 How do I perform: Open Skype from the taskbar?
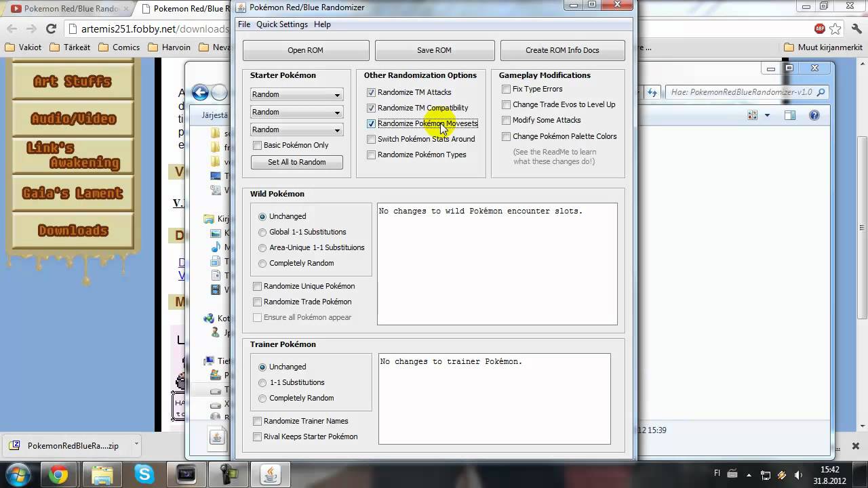(144, 474)
